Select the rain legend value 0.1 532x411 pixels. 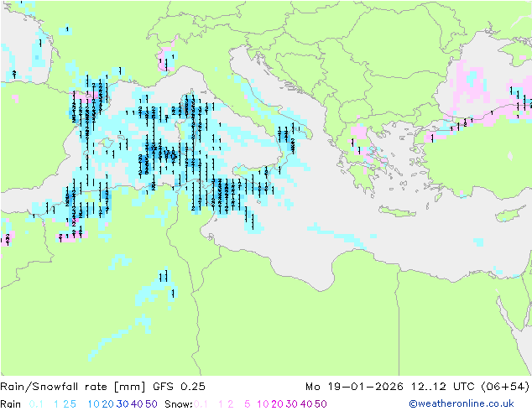click(36, 404)
